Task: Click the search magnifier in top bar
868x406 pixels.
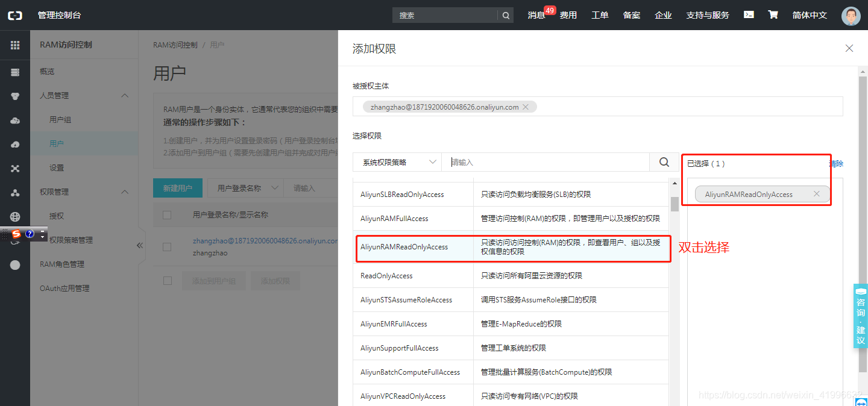Action: pyautogui.click(x=506, y=15)
